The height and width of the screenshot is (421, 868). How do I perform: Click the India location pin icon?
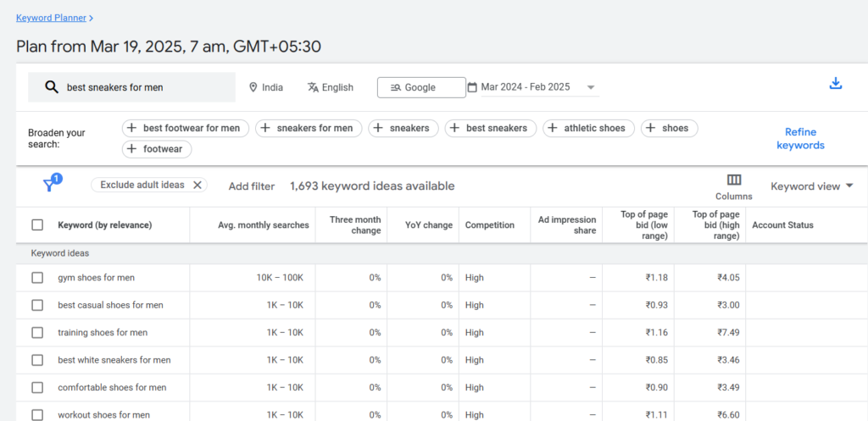click(253, 87)
